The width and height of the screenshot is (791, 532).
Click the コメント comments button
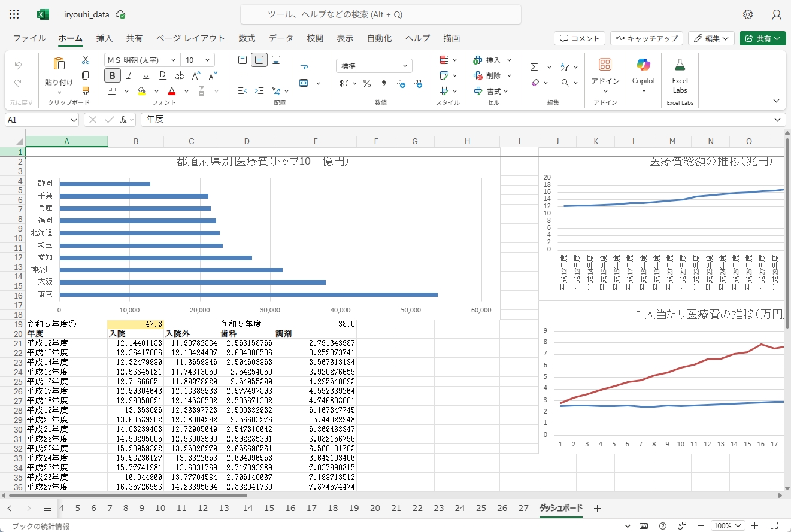[579, 38]
